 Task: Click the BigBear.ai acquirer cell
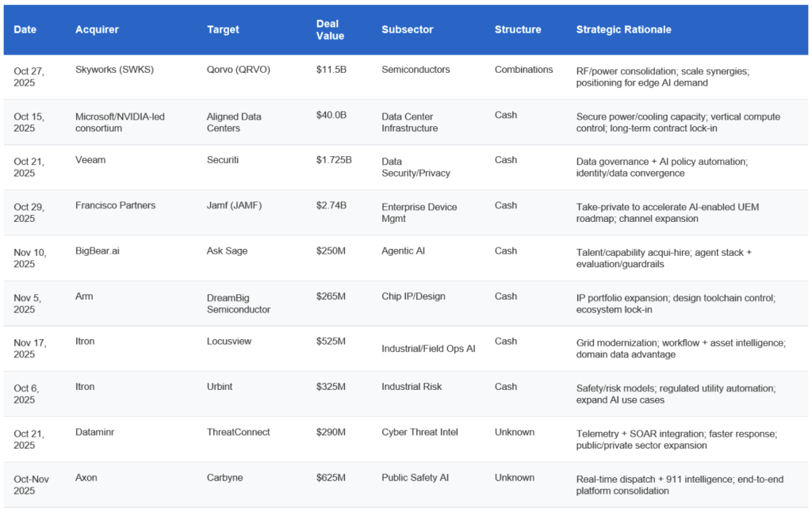tap(98, 250)
